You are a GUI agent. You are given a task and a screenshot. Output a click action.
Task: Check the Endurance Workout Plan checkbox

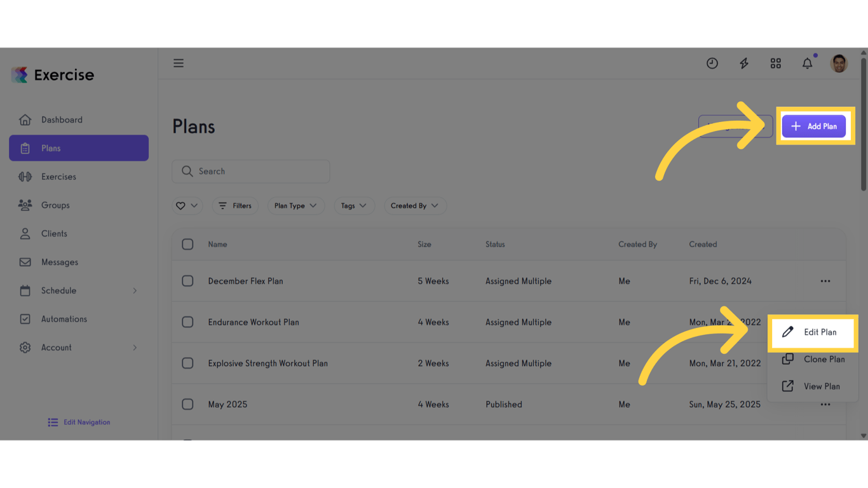[x=187, y=322]
